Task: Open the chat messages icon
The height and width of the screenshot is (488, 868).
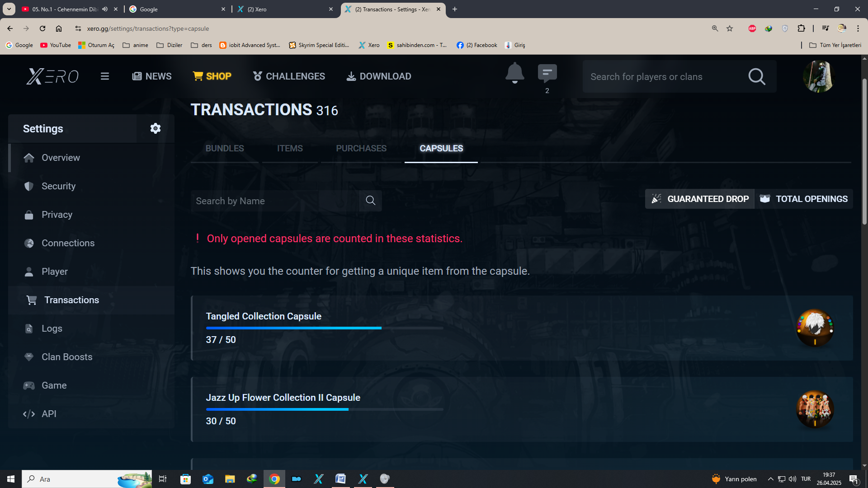Action: [x=547, y=73]
